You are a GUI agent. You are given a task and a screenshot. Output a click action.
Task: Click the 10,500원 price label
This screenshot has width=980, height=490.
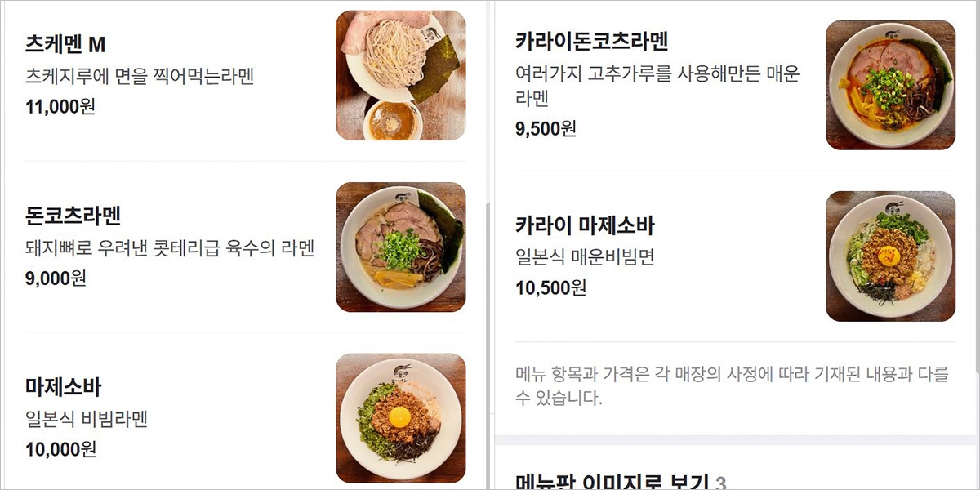click(550, 287)
